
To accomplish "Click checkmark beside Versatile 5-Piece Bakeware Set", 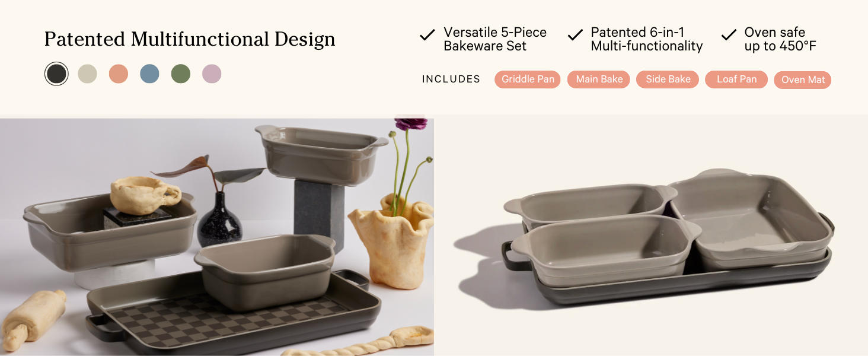I will tap(427, 36).
